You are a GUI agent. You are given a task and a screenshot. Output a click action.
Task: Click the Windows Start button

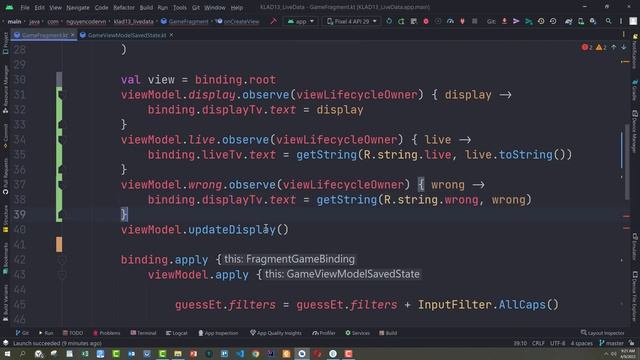pos(7,354)
